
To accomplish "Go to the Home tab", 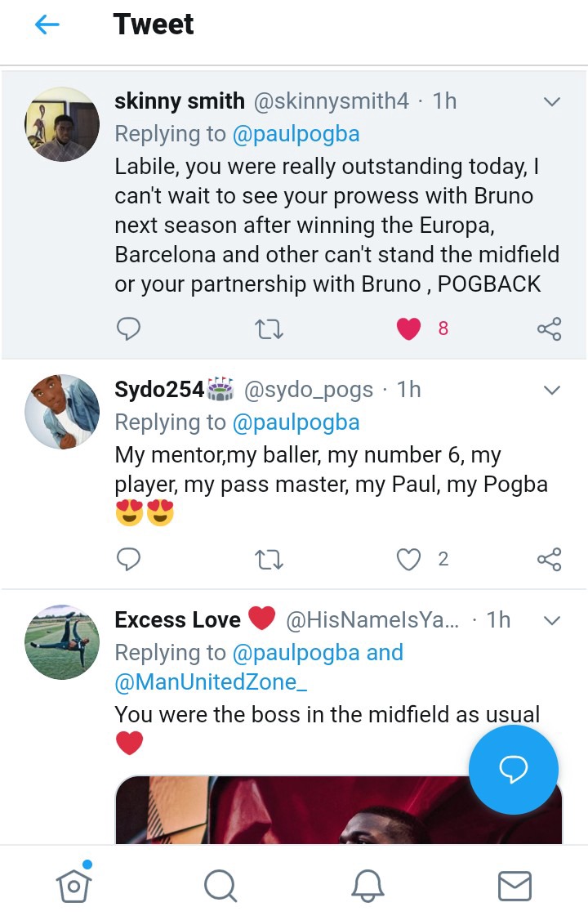I will tap(73, 884).
